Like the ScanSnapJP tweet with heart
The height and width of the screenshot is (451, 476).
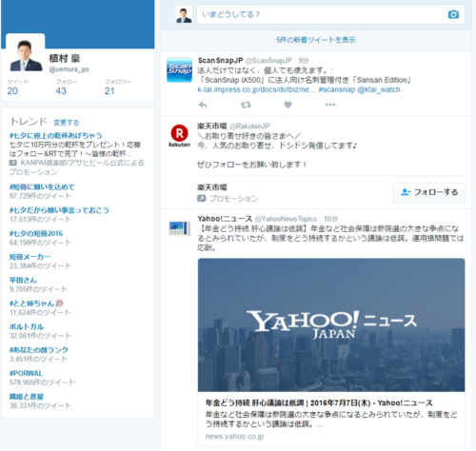click(288, 105)
